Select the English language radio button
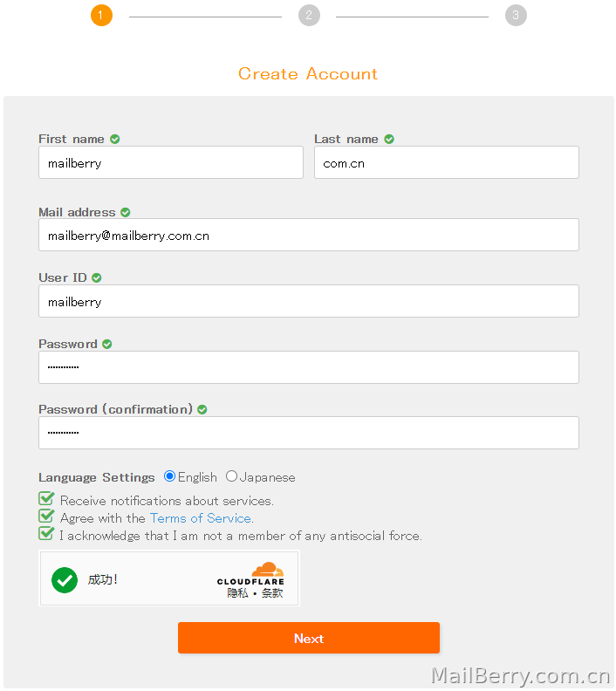The image size is (616, 691). 169,476
